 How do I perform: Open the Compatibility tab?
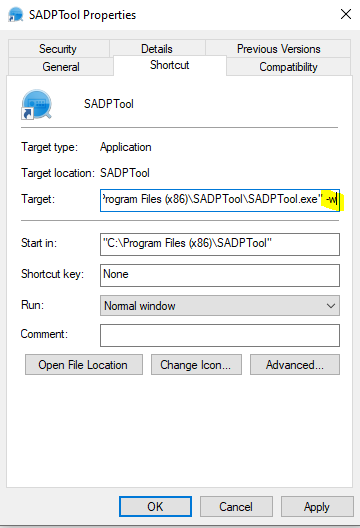[x=289, y=66]
